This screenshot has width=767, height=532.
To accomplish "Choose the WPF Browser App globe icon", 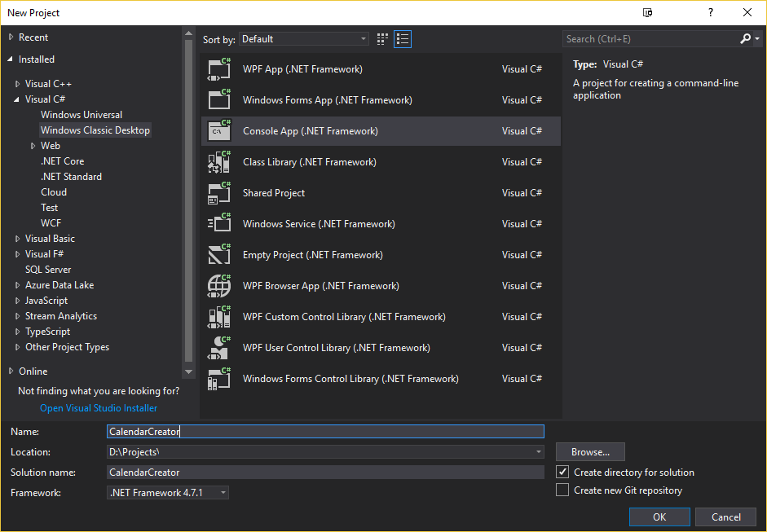I will coord(219,286).
